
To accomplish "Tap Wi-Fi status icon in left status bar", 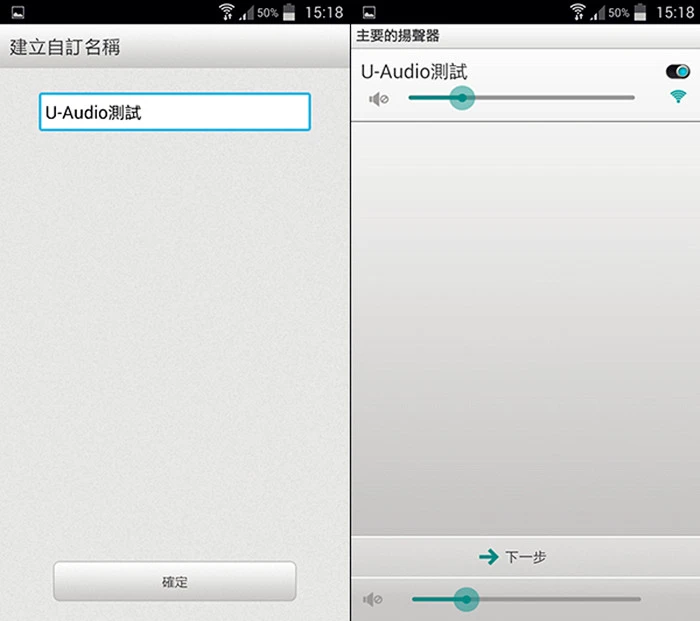I will 227,12.
